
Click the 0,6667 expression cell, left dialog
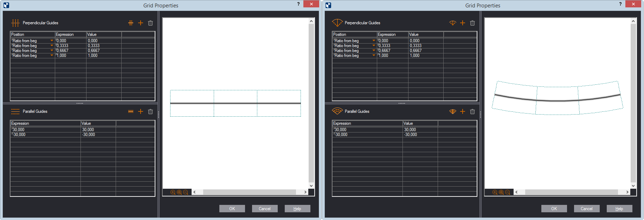click(70, 51)
